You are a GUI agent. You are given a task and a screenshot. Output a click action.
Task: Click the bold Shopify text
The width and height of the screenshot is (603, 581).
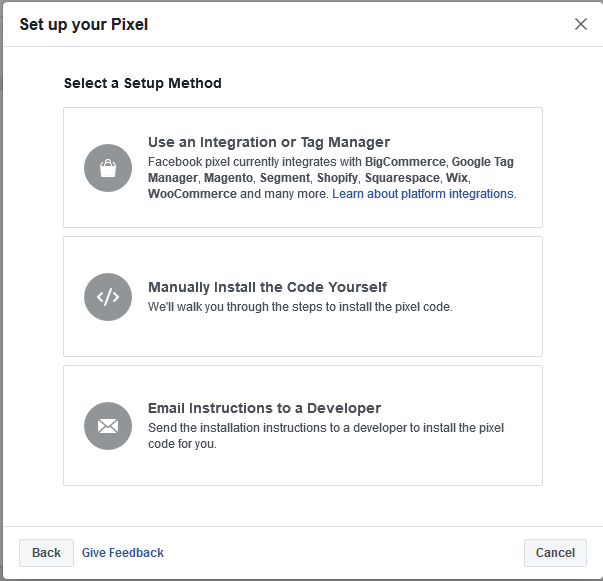pyautogui.click(x=336, y=178)
